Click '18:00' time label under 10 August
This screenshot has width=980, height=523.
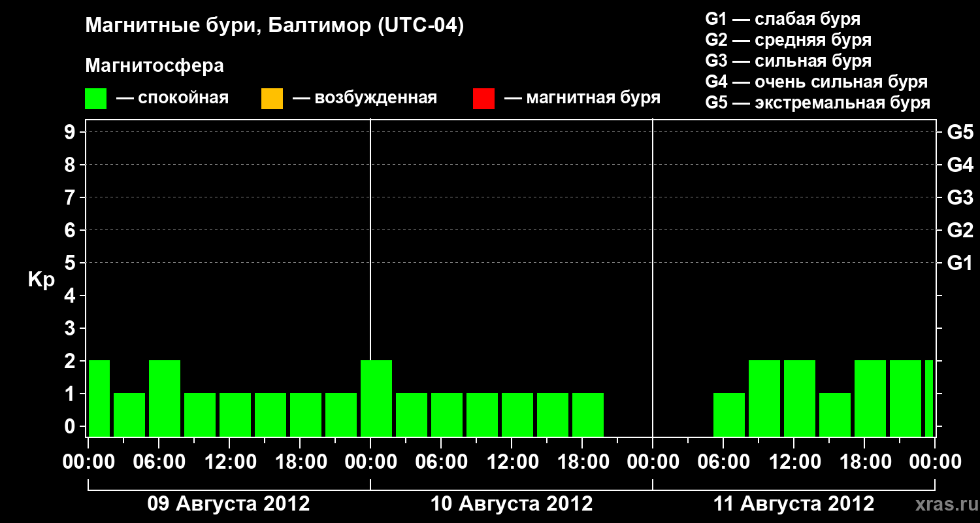pos(582,462)
